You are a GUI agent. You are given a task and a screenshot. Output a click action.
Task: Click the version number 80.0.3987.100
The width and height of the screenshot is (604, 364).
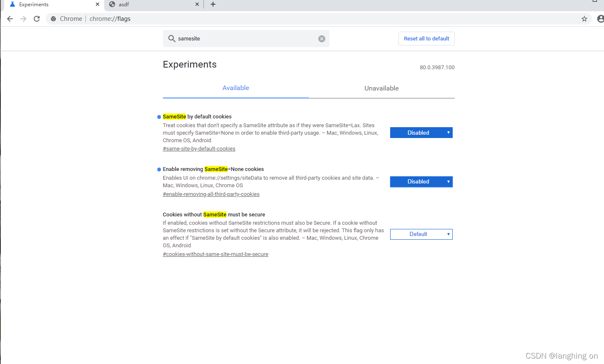[x=437, y=68]
